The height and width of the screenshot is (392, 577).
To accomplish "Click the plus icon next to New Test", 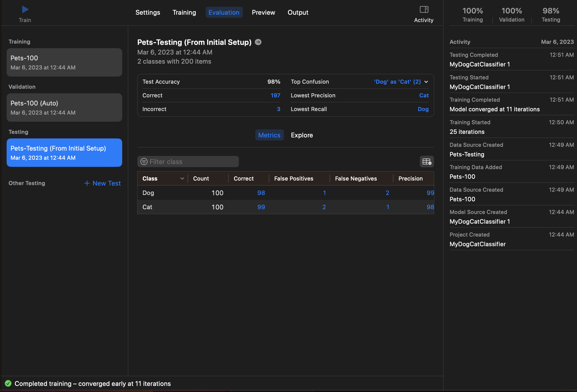I will click(x=87, y=183).
